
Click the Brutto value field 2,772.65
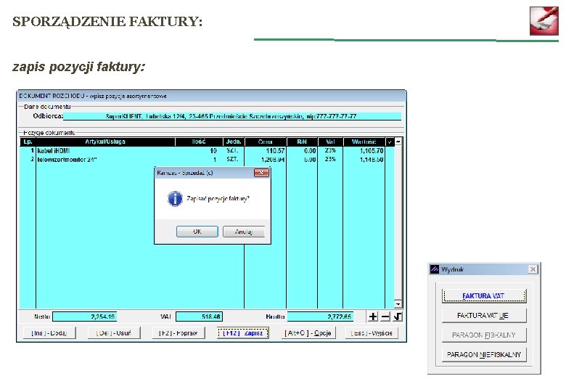point(320,317)
